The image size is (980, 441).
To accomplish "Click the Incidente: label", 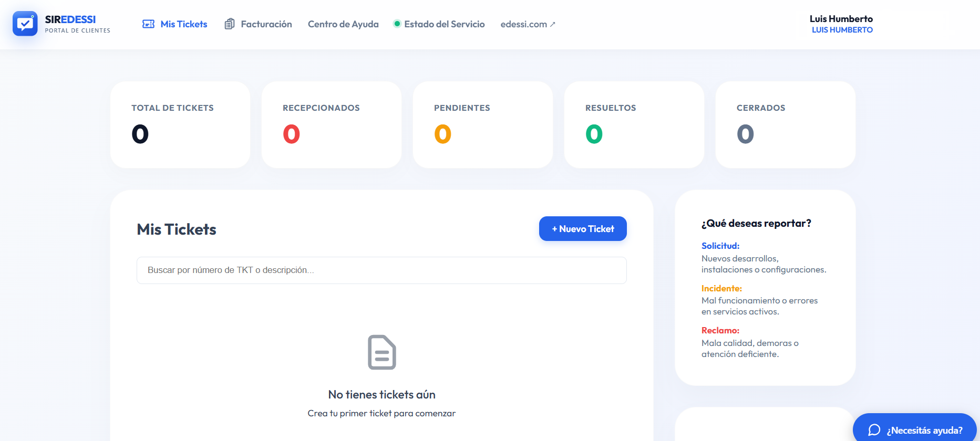I will 721,288.
